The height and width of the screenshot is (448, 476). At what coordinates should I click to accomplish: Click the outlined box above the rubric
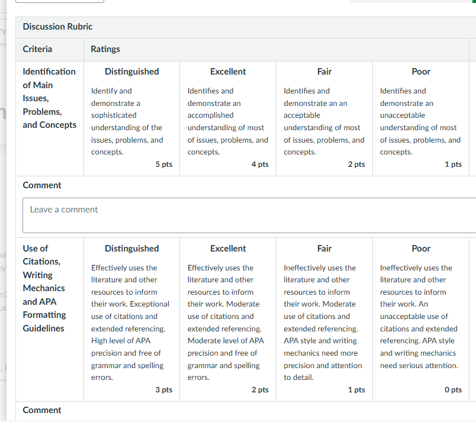click(60, 1)
